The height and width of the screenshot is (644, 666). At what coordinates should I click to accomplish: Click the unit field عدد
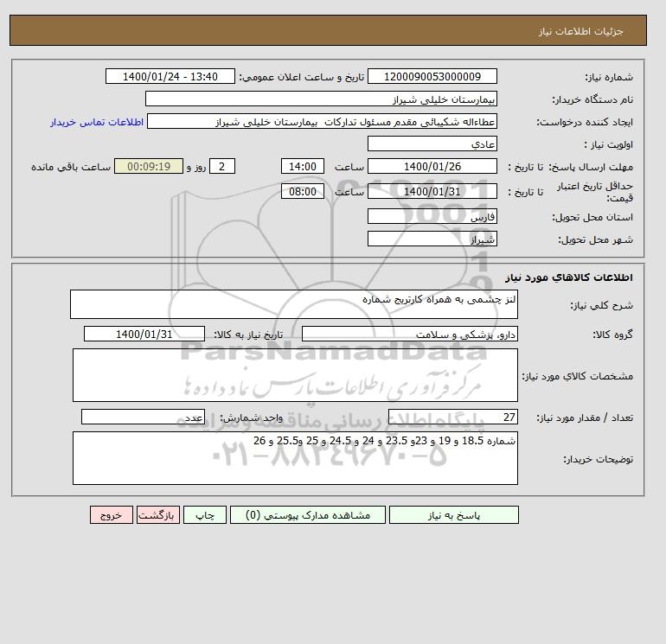(143, 417)
